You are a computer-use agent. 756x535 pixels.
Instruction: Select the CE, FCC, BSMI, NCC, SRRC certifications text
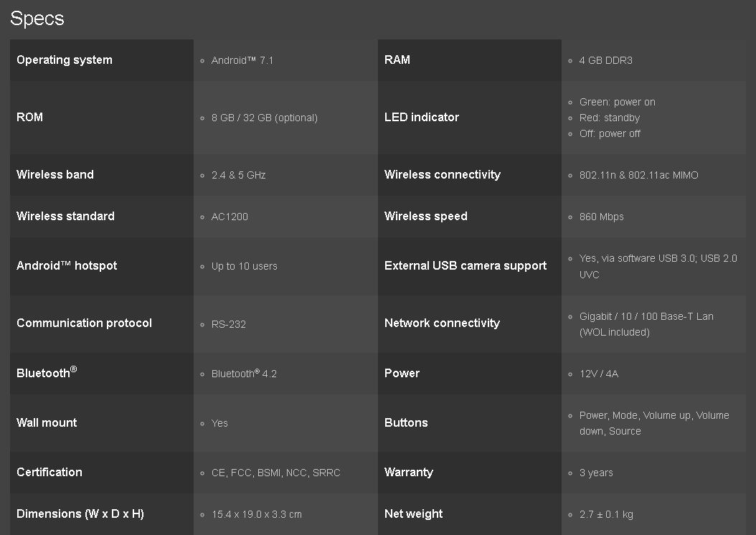(275, 473)
